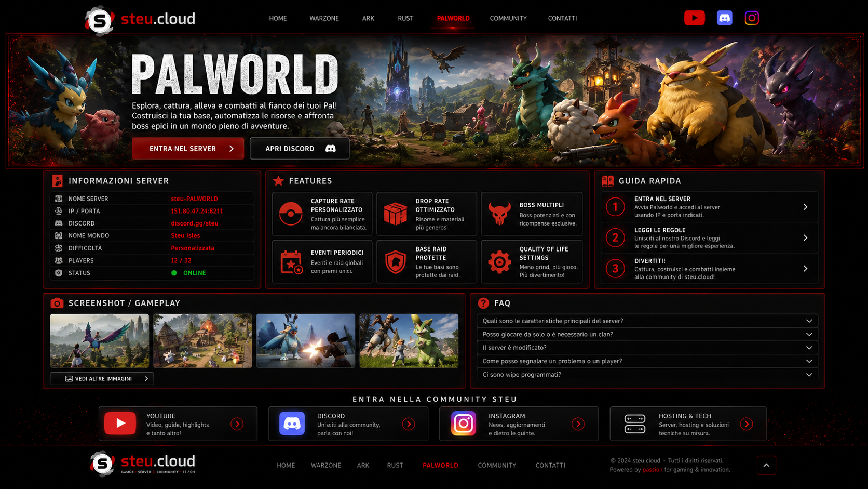Click the players count 12 / 32
Image resolution: width=868 pixels, height=489 pixels.
pos(181,260)
